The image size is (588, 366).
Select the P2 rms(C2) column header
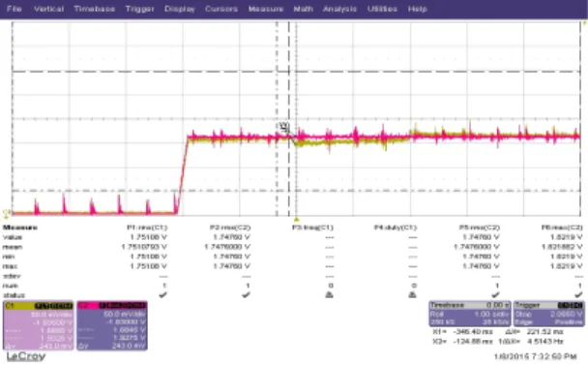pyautogui.click(x=230, y=228)
